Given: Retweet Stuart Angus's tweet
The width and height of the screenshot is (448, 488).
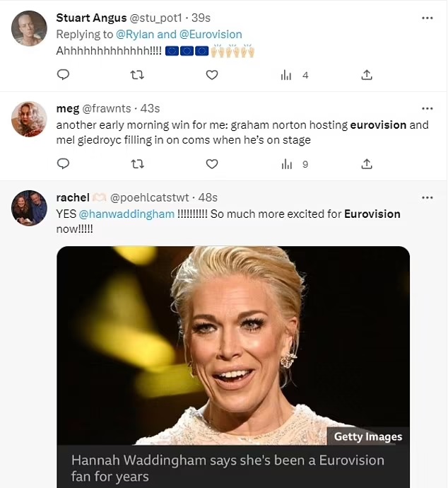Looking at the screenshot, I should coord(138,74).
